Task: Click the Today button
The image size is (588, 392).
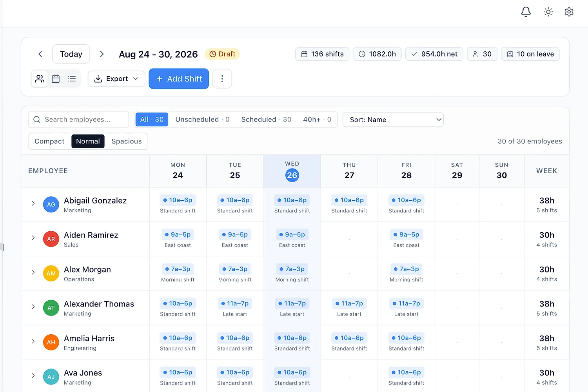Action: pyautogui.click(x=71, y=54)
